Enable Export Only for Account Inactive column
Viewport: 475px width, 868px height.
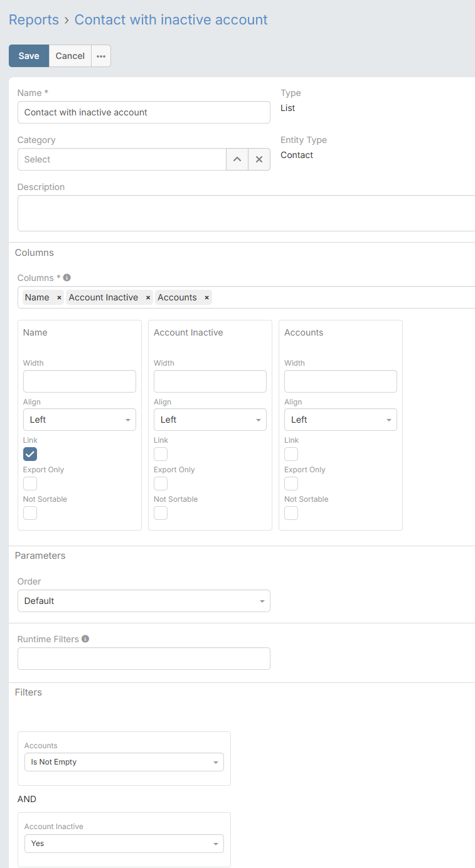161,484
